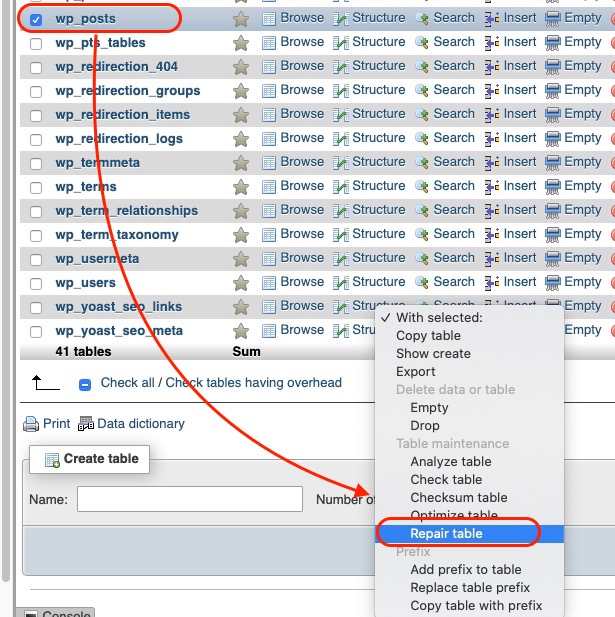The image size is (615, 617).
Task: Click Search icon in wp_redirection_404 row
Action: click(422, 67)
